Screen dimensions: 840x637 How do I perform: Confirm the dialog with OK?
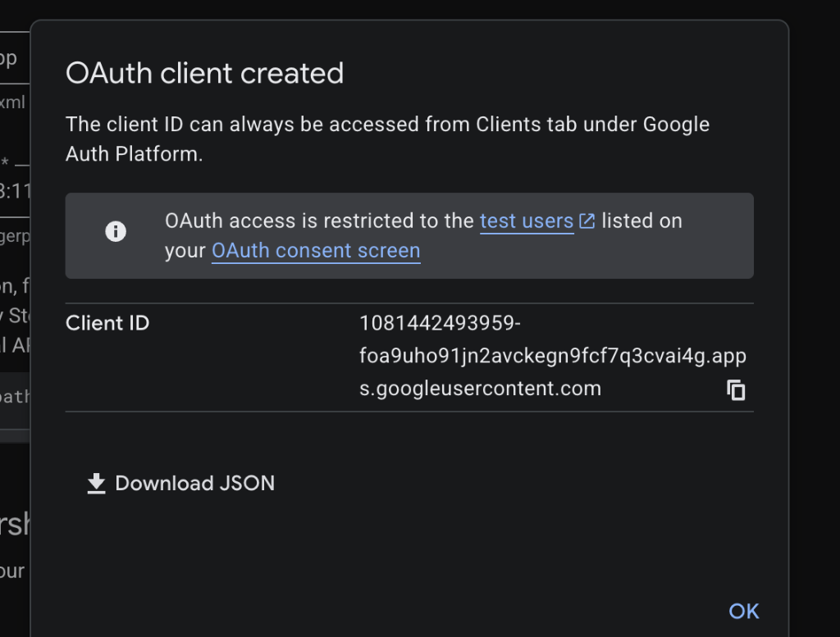pos(743,611)
